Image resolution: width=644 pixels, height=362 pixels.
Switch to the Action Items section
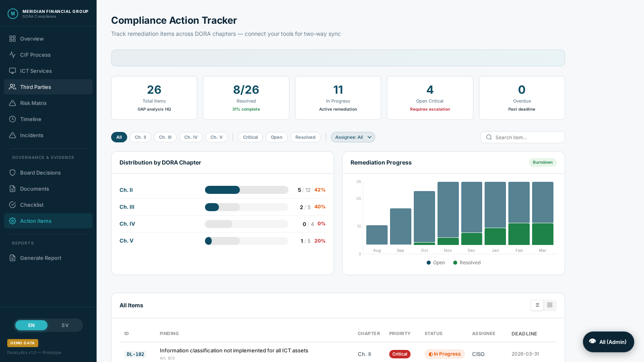tap(35, 221)
